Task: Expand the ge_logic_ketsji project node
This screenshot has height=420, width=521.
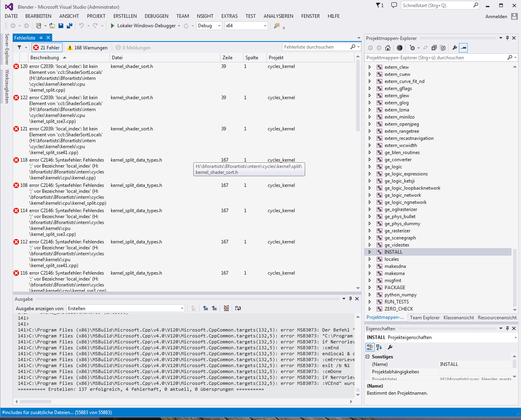Action: (x=370, y=181)
